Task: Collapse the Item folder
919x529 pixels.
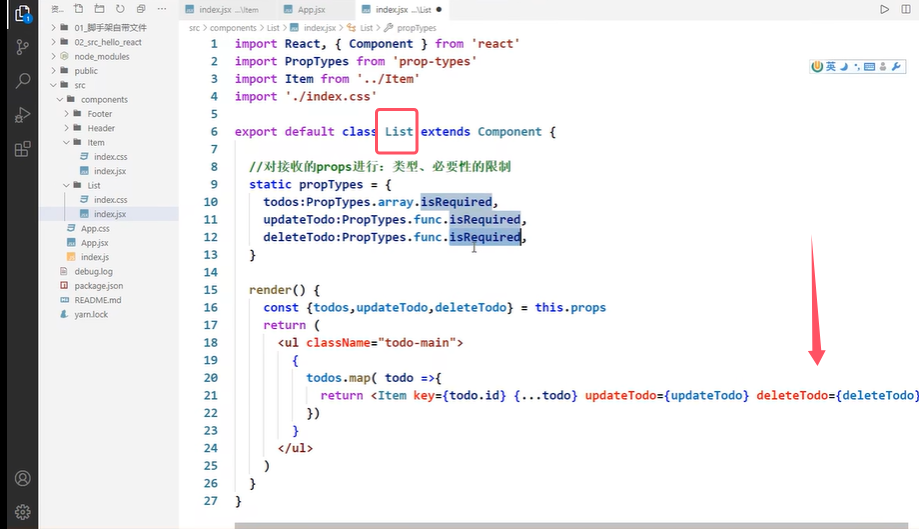Action: [96, 142]
